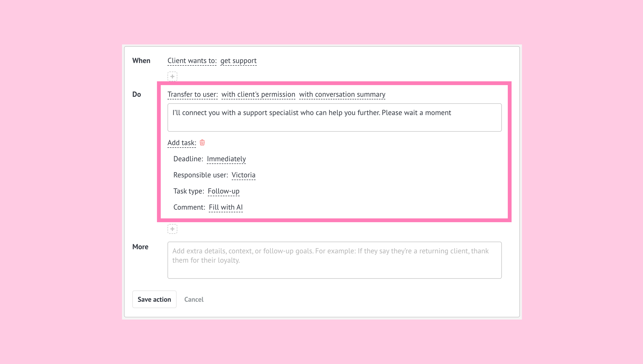Change the 'get support' intent value
643x364 pixels.
[x=238, y=61]
